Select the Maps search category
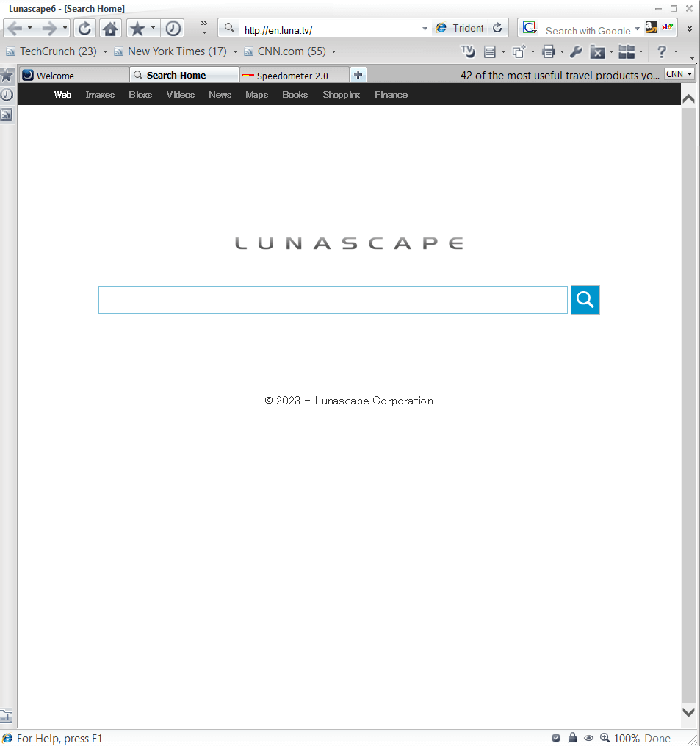 pyautogui.click(x=257, y=95)
